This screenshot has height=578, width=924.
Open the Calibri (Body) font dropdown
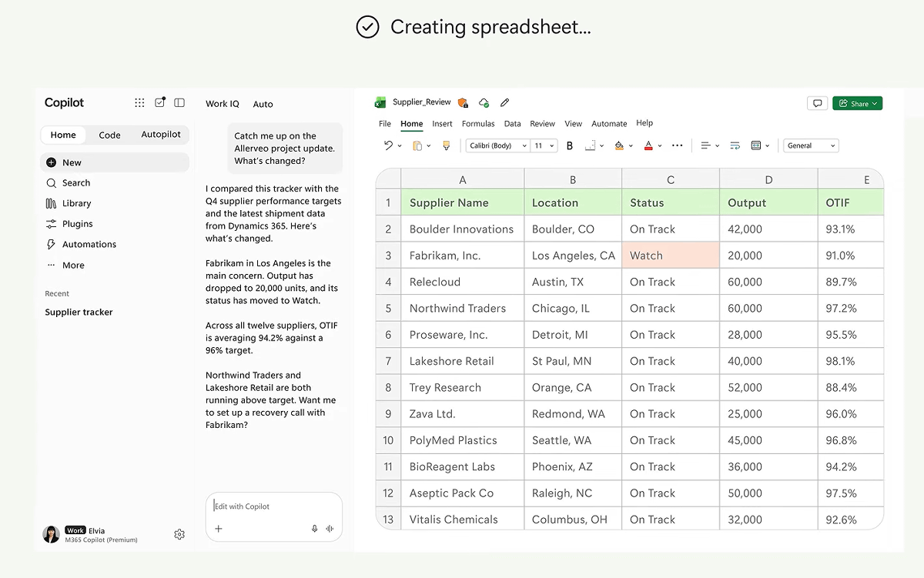point(497,145)
